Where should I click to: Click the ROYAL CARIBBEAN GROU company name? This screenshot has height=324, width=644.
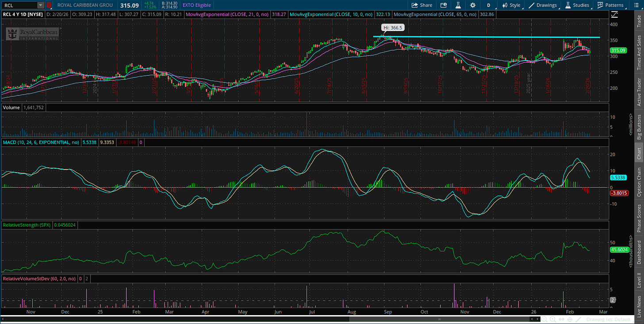(x=84, y=5)
